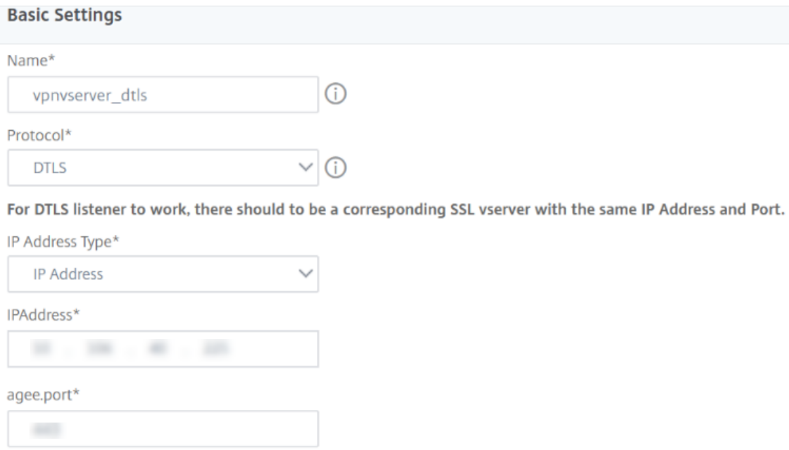Focus the Name field containing vpnvserver_dtls
The width and height of the screenshot is (789, 450).
click(x=162, y=95)
